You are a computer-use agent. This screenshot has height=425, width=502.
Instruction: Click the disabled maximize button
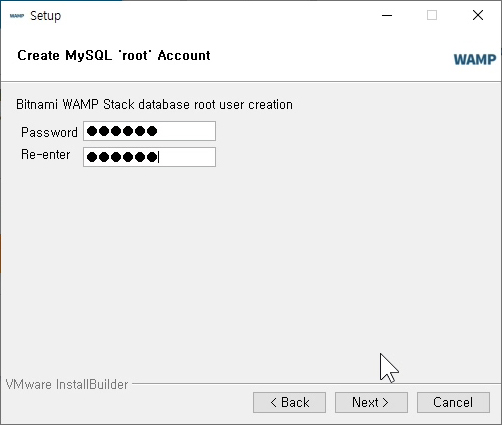(x=432, y=15)
